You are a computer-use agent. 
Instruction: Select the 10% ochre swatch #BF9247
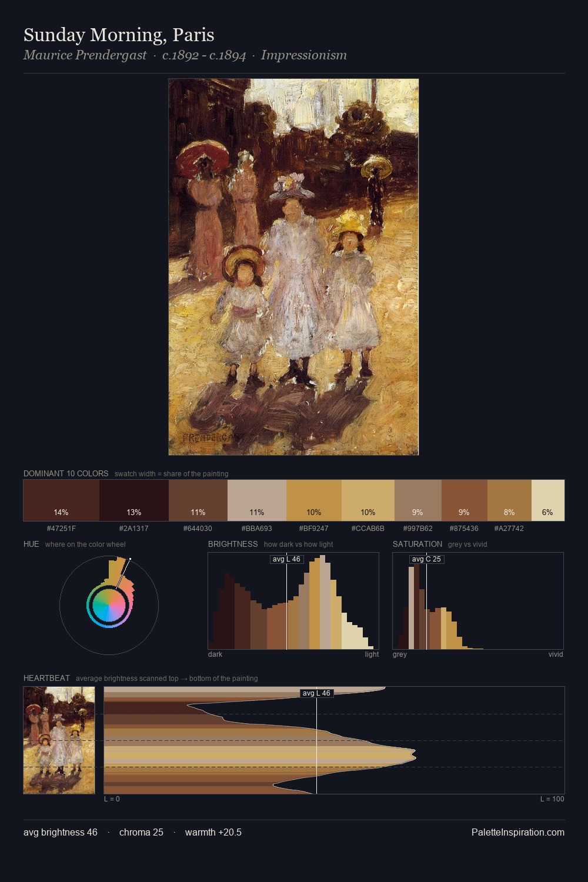point(314,500)
